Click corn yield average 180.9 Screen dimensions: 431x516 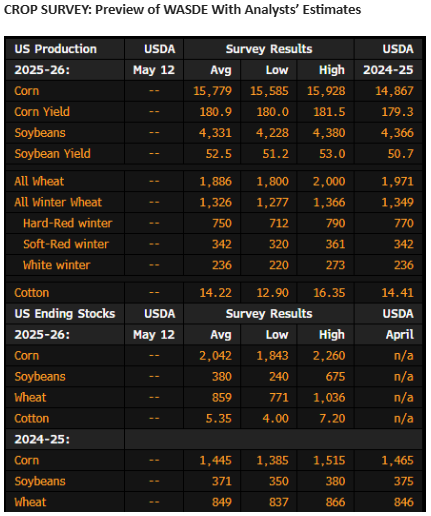(216, 112)
